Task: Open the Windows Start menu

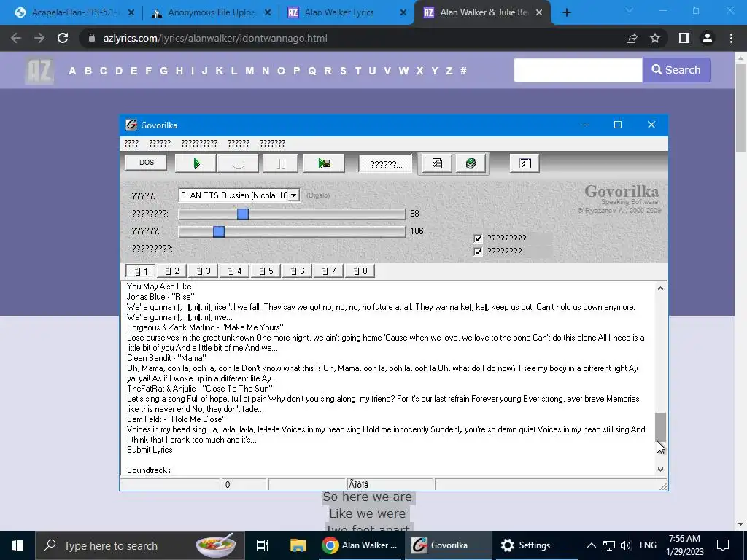Action: tap(18, 545)
